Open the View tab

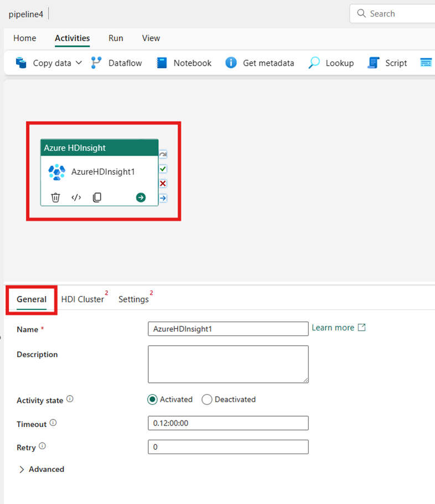coord(151,38)
